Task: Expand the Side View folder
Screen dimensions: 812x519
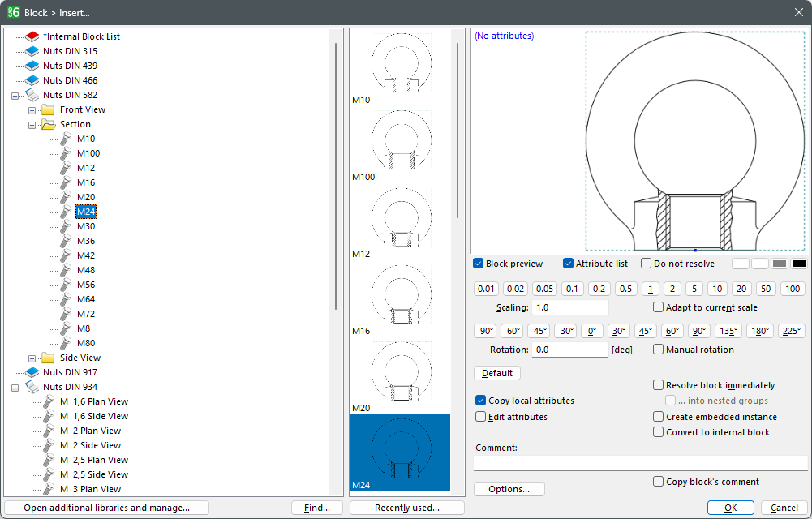Action: click(x=32, y=358)
